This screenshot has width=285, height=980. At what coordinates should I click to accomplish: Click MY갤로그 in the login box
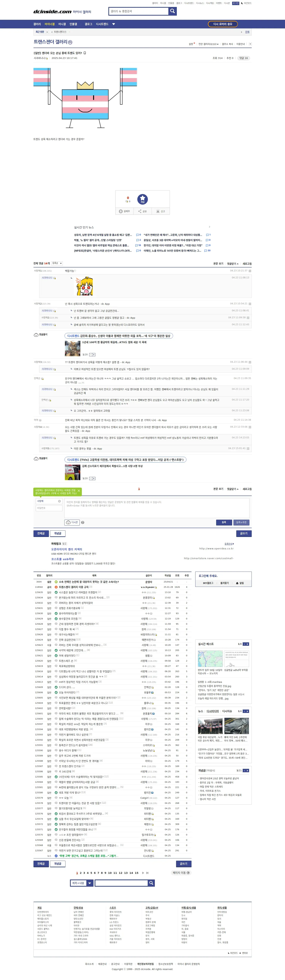pos(208,583)
